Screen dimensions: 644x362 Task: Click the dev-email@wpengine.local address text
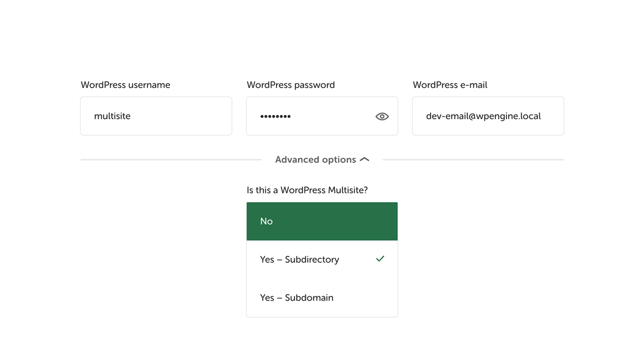[x=483, y=116]
